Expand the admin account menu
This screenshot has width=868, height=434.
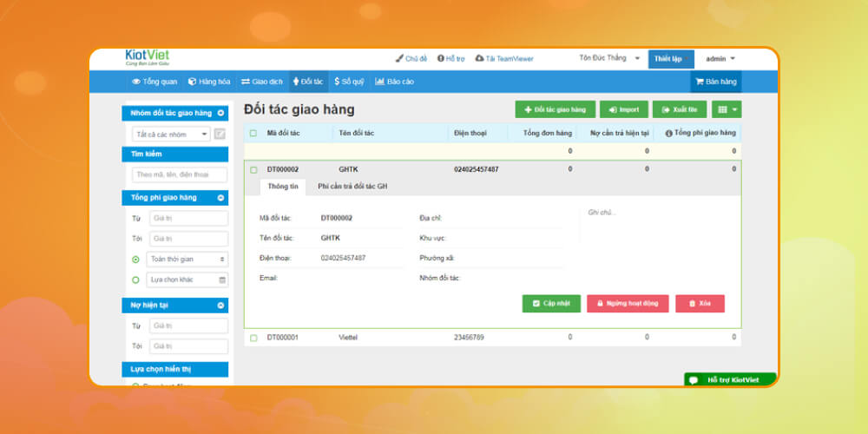pyautogui.click(x=720, y=59)
